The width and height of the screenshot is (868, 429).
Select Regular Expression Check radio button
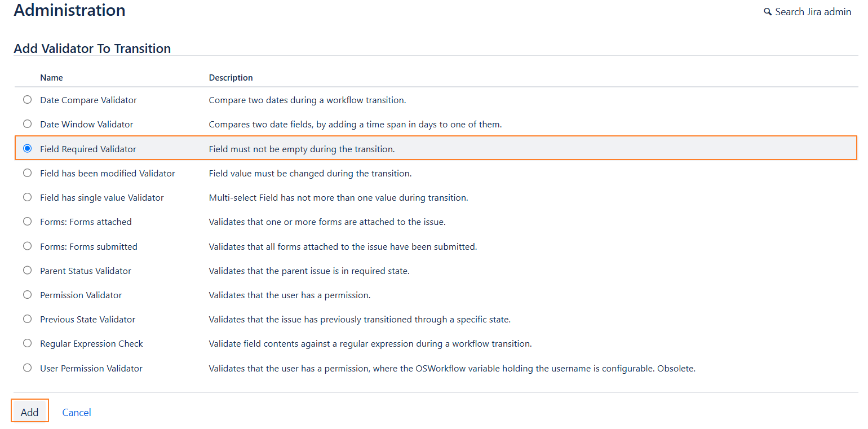pos(27,343)
